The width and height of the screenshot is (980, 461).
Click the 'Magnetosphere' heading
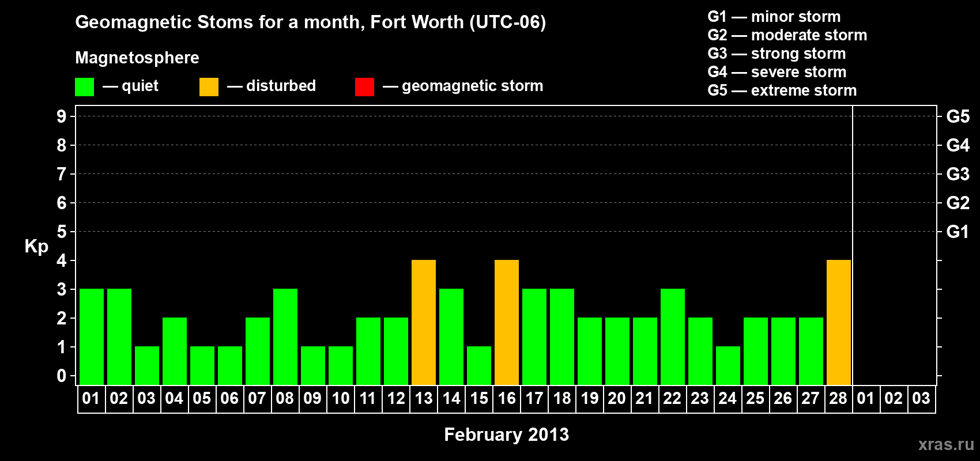[137, 58]
